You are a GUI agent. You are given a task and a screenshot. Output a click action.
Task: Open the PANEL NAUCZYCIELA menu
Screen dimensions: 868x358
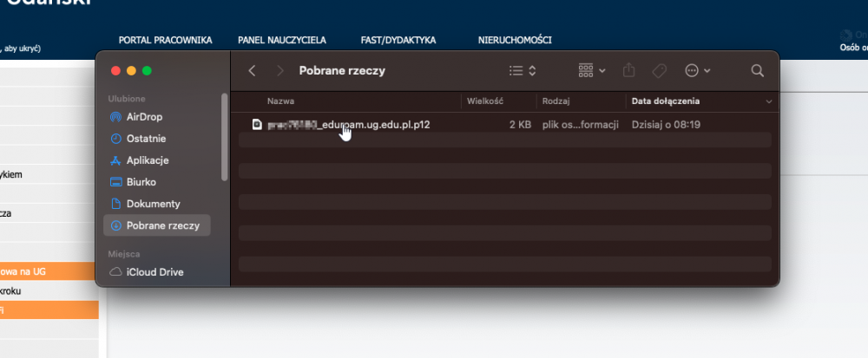[281, 40]
